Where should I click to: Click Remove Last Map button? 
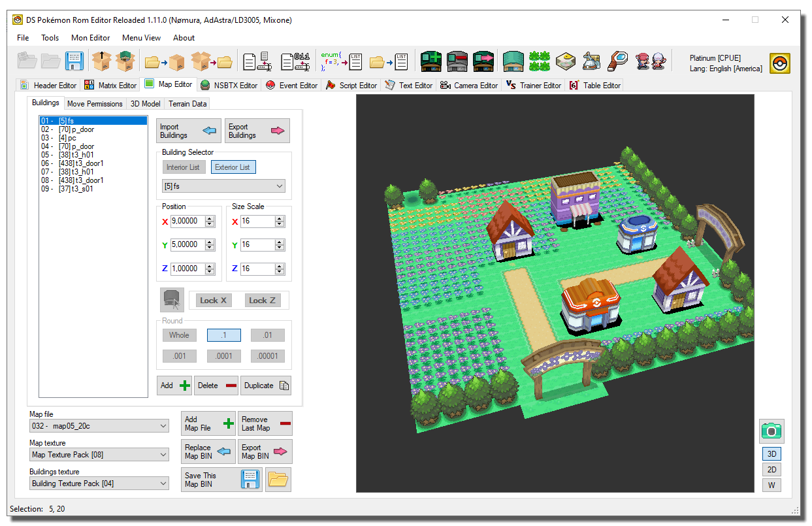pyautogui.click(x=265, y=423)
